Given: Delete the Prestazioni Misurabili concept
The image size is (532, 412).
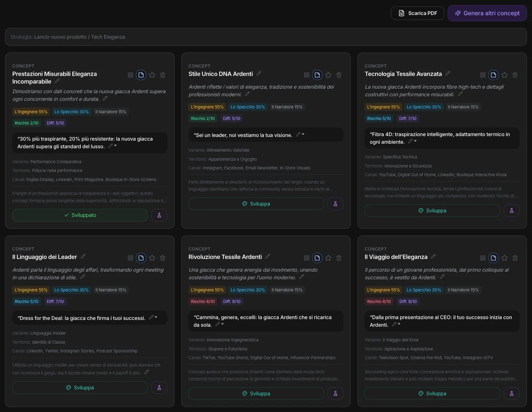Looking at the screenshot, I should (163, 75).
